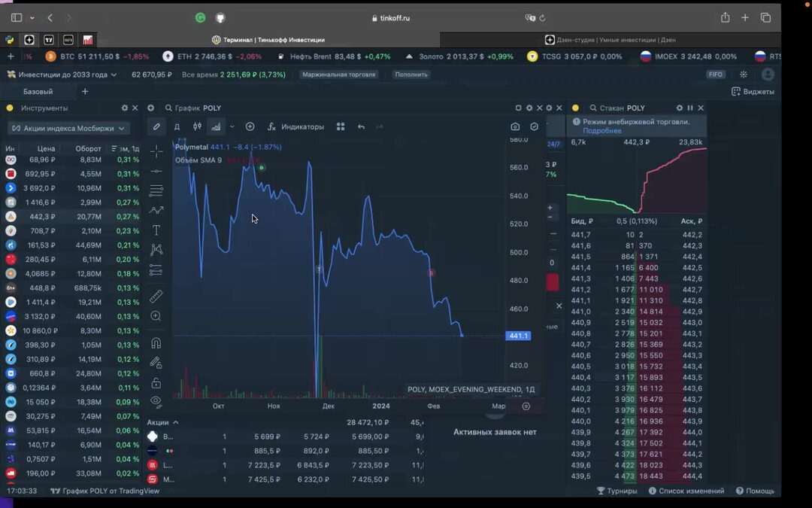Select the Базовый workspace tab
The height and width of the screenshot is (508, 812).
tap(38, 92)
